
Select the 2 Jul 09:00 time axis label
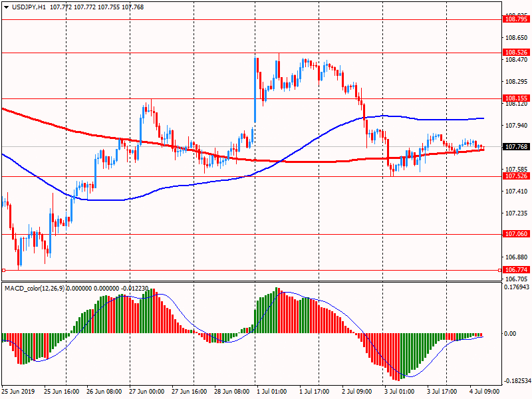(x=357, y=392)
